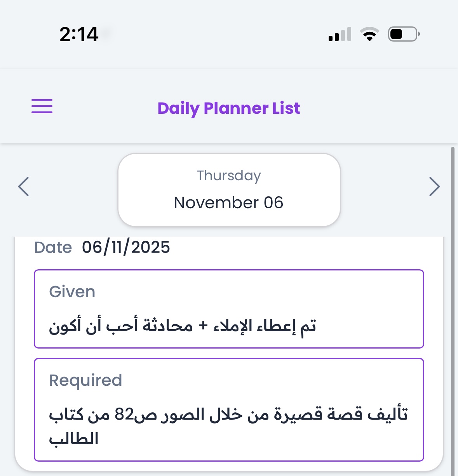Open the Thursday November 06 date card
The width and height of the screenshot is (458, 476).
[229, 190]
